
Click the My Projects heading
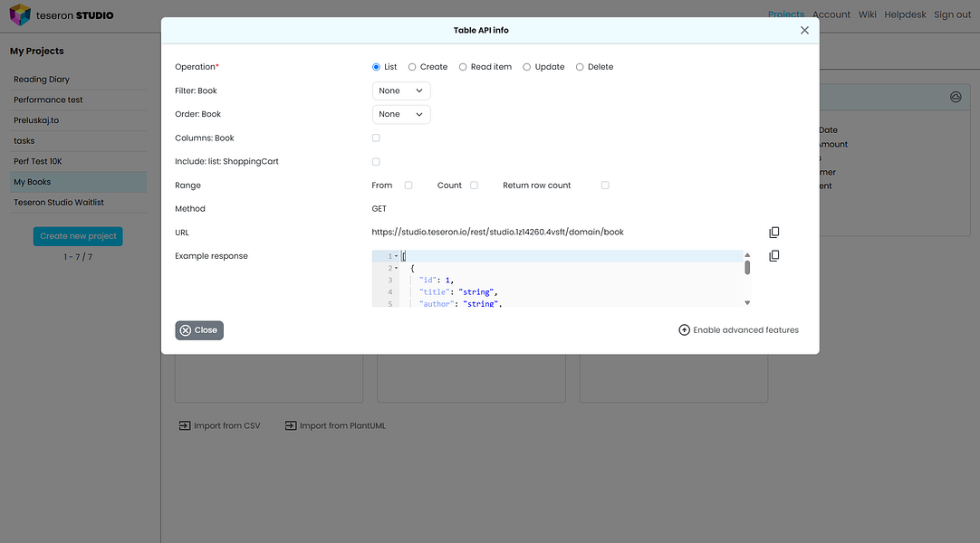tap(37, 52)
